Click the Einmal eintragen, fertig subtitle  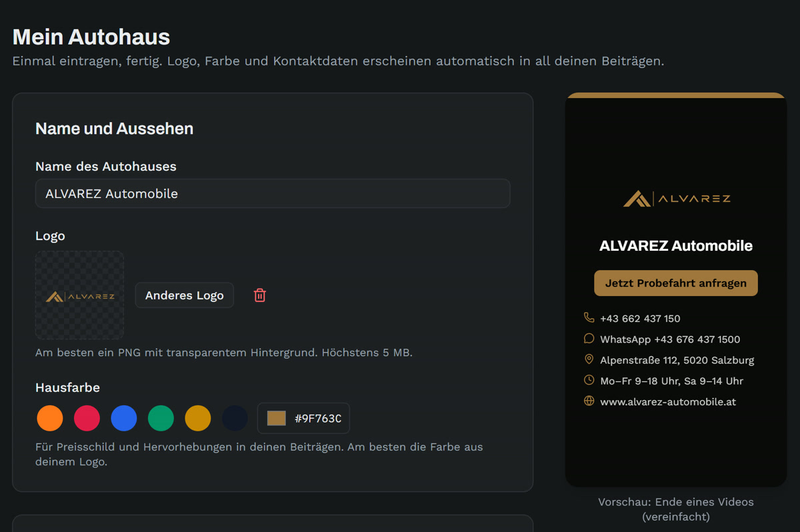(x=339, y=61)
